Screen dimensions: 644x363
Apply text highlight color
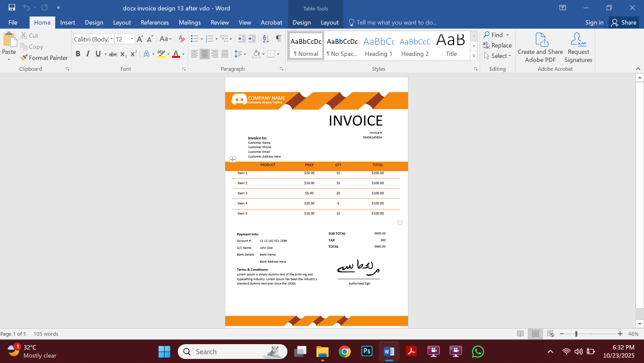pyautogui.click(x=162, y=54)
